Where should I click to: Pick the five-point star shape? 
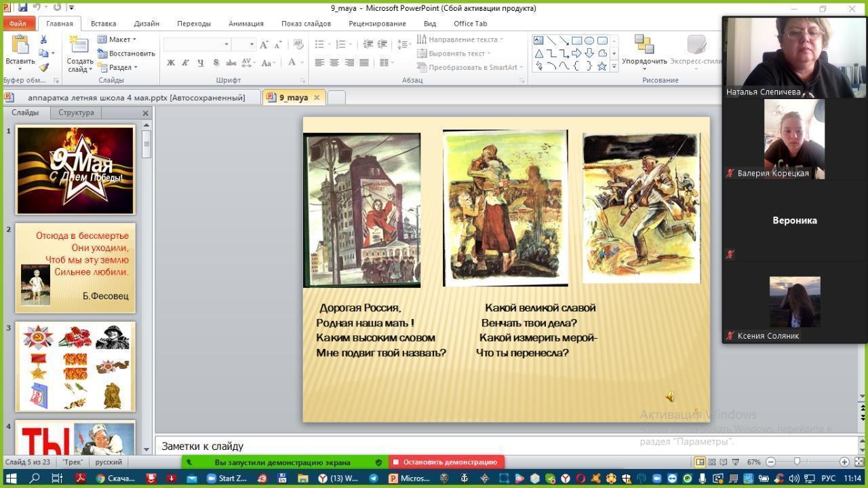(601, 66)
